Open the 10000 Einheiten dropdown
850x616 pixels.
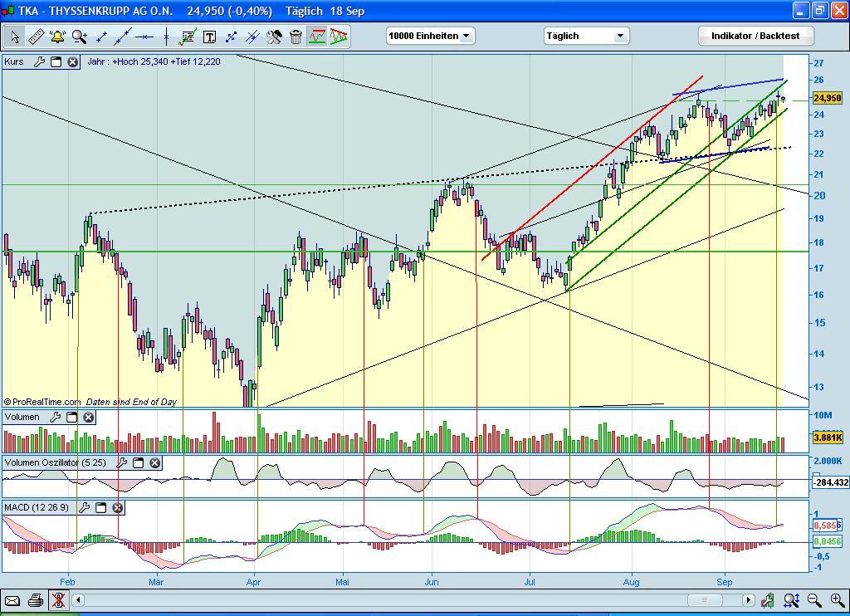[x=430, y=36]
